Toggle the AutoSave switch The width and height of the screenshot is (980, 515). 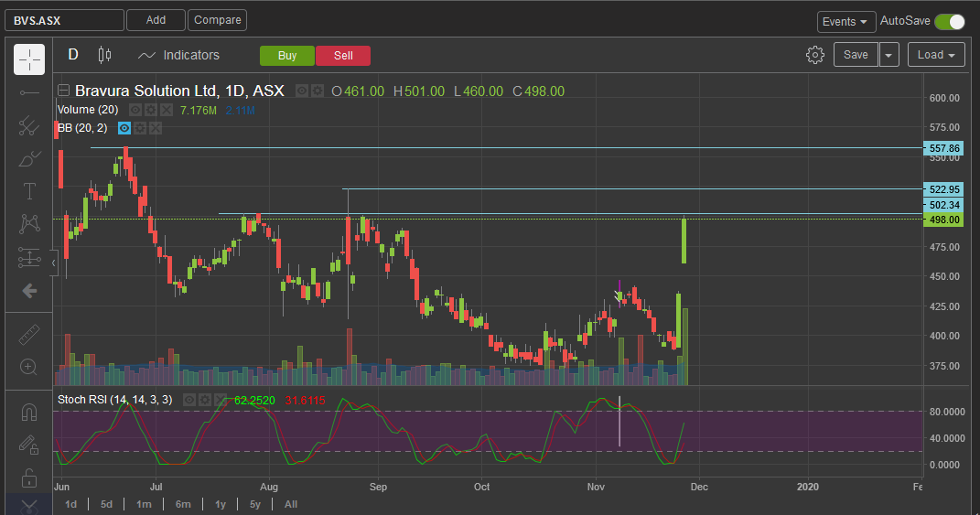point(950,22)
